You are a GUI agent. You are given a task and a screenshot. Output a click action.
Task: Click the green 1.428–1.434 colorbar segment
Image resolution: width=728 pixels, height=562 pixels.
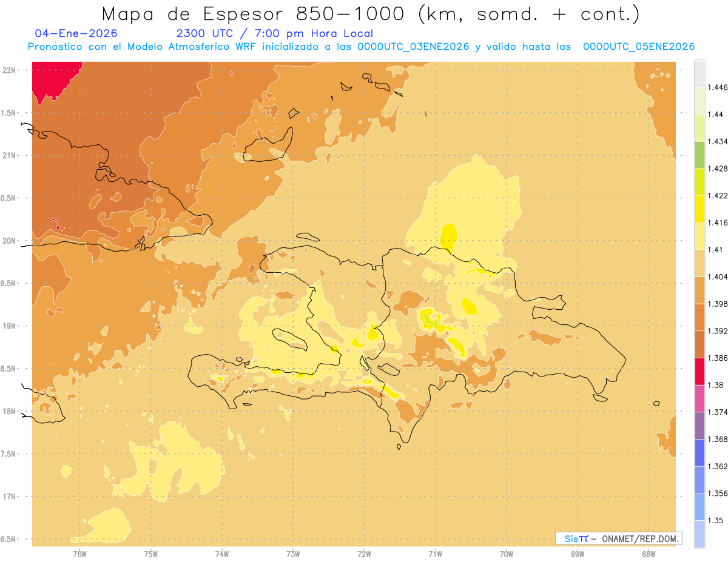pos(699,155)
